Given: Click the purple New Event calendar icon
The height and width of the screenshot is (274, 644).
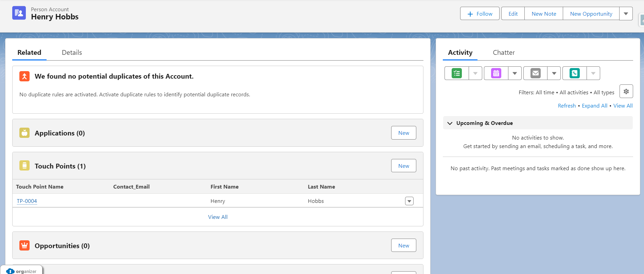Looking at the screenshot, I should [496, 73].
